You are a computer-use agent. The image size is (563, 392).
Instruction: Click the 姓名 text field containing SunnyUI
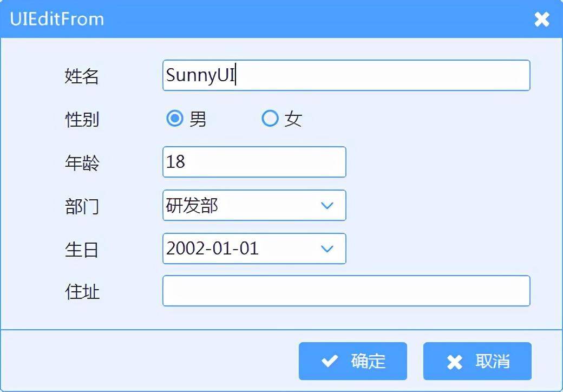(346, 75)
